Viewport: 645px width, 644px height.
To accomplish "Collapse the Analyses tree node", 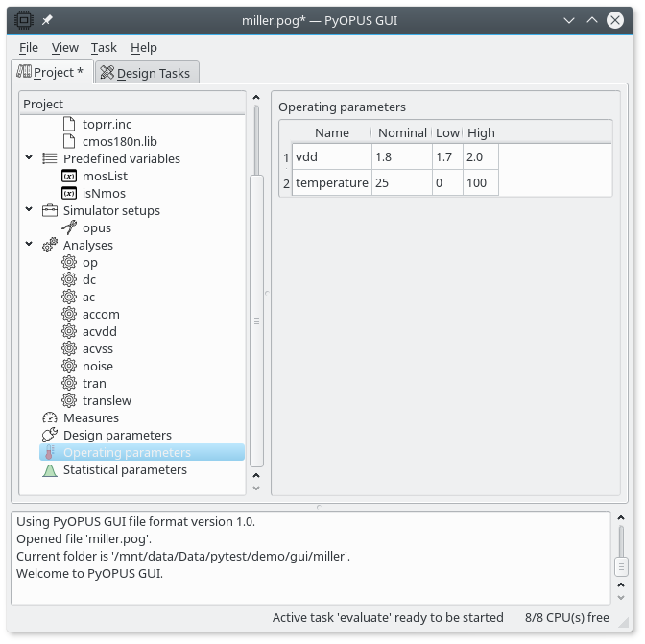I will [29, 246].
